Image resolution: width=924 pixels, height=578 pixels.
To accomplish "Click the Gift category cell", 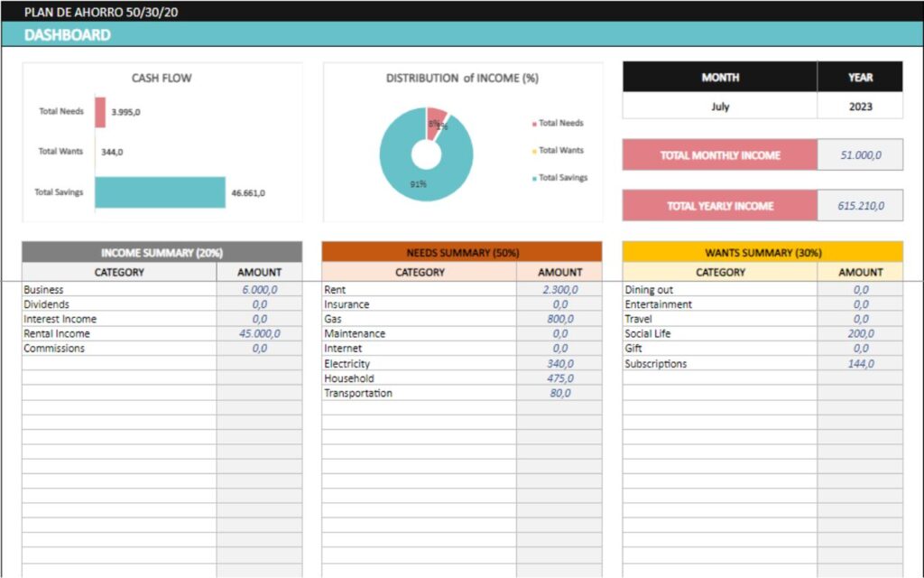I will 719,348.
